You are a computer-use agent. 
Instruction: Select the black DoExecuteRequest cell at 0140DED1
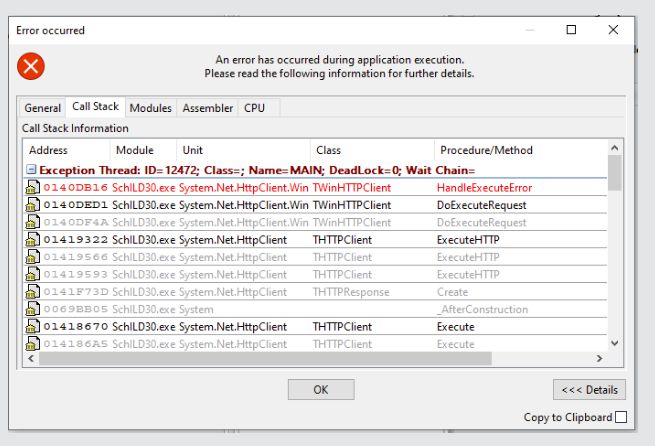[481, 205]
